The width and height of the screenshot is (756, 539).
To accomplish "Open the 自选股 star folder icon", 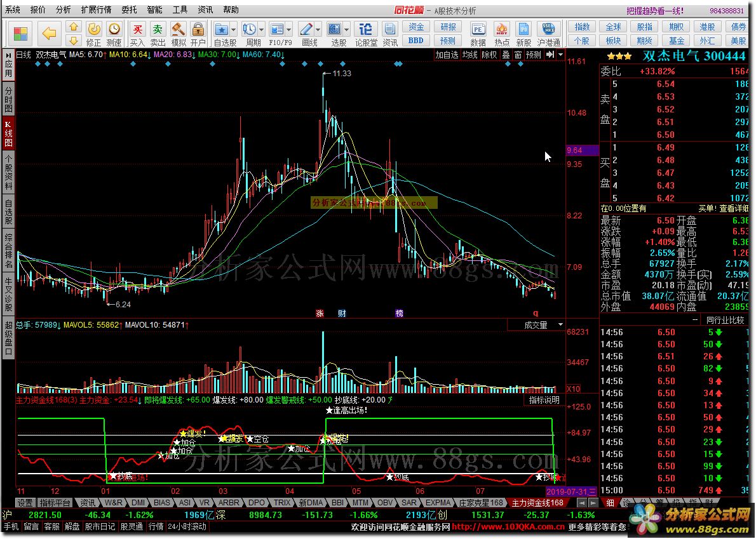I will (221, 29).
